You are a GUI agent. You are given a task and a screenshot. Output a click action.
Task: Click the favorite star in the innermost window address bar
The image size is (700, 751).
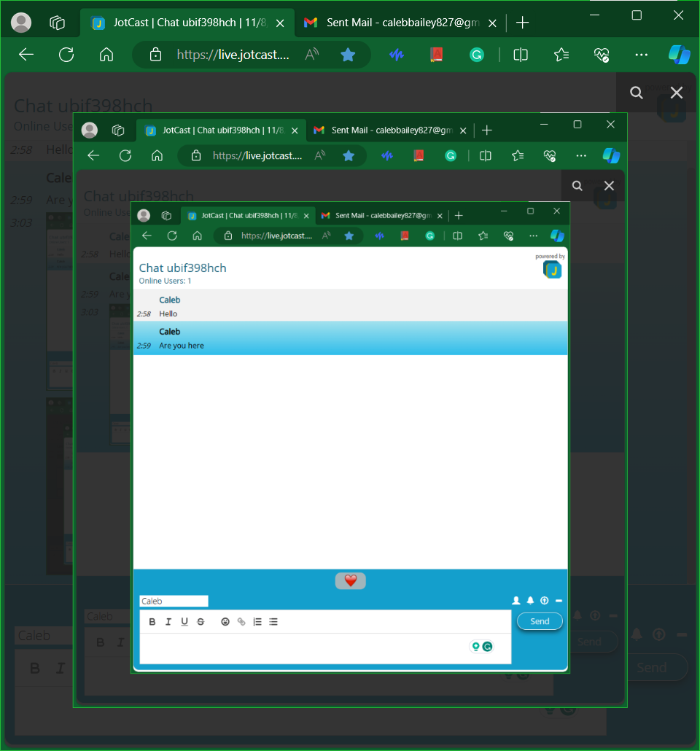349,236
